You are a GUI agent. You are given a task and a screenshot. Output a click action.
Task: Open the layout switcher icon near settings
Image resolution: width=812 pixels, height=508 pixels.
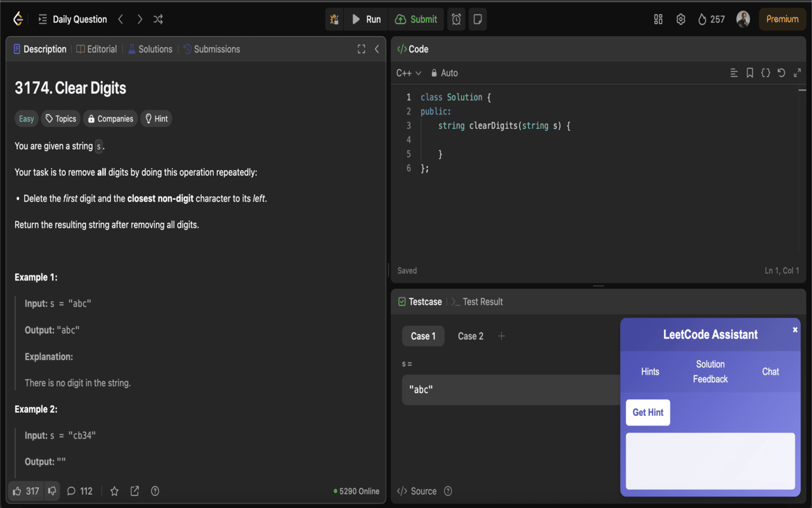click(658, 19)
